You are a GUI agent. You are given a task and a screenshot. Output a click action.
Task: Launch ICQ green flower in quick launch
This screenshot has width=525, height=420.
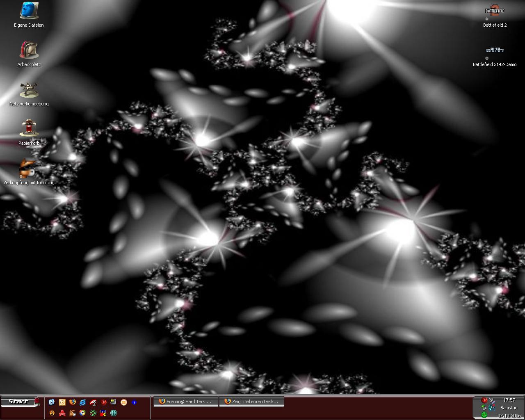coord(93,413)
